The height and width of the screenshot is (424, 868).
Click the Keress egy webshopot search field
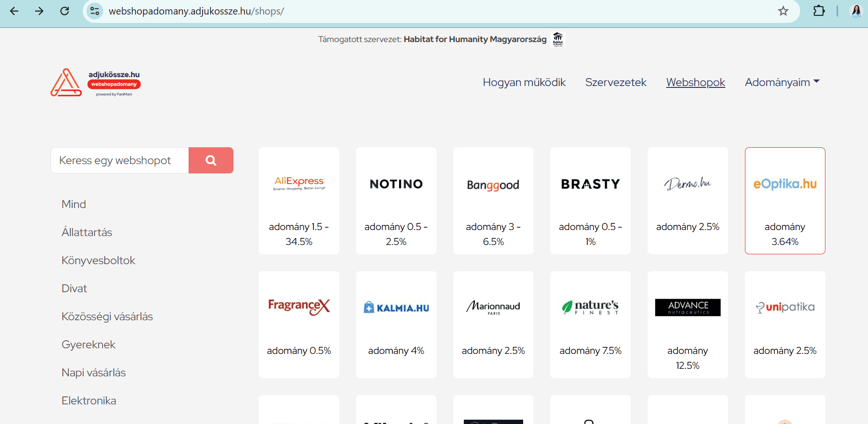(120, 160)
